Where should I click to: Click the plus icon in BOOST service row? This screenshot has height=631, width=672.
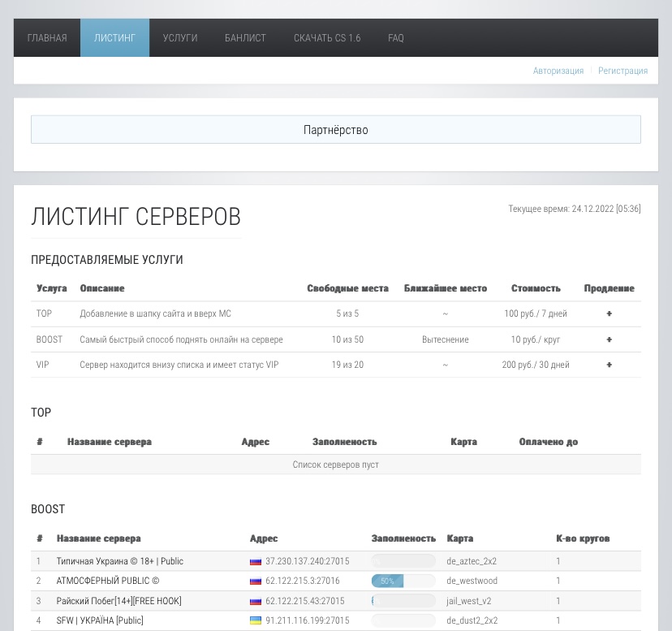[609, 339]
